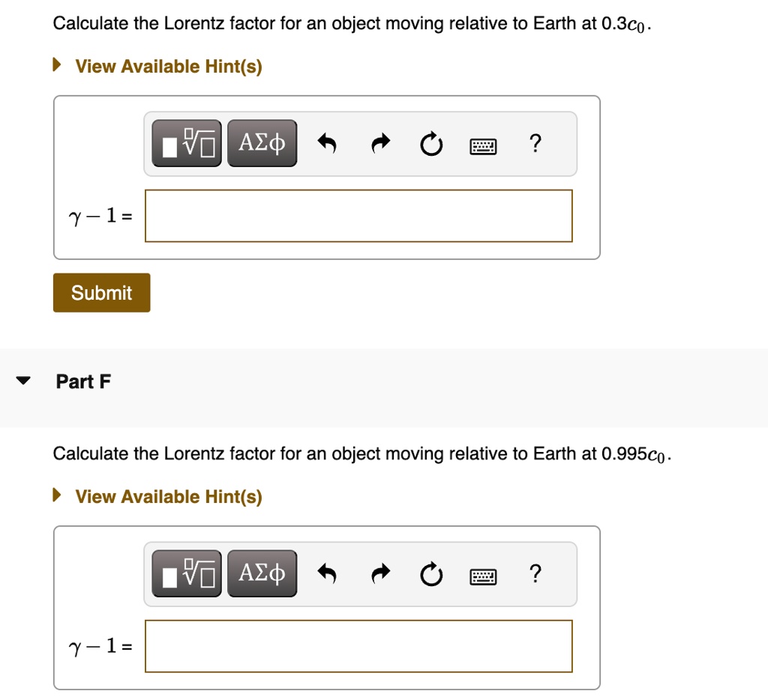Click the help question mark in Part F toolbar
The image size is (768, 700).
click(x=535, y=573)
